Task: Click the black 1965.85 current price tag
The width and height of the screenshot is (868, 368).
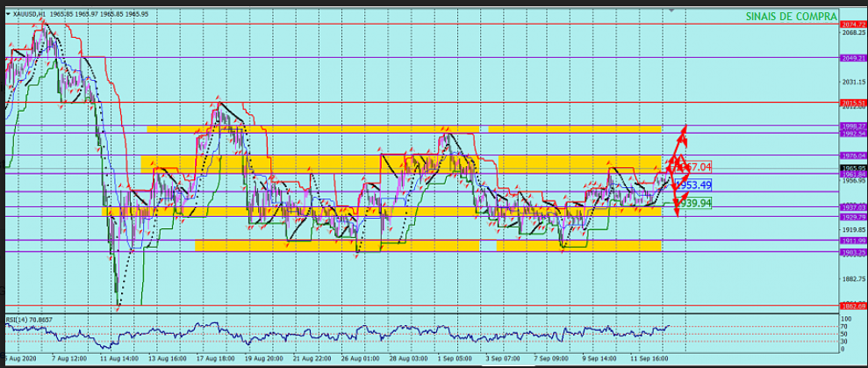Action: [853, 168]
